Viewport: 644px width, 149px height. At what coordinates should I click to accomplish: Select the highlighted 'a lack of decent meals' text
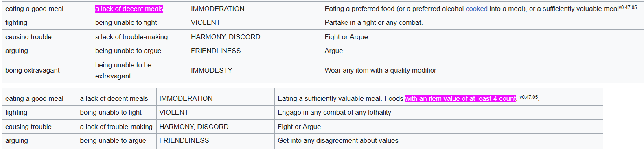(129, 9)
